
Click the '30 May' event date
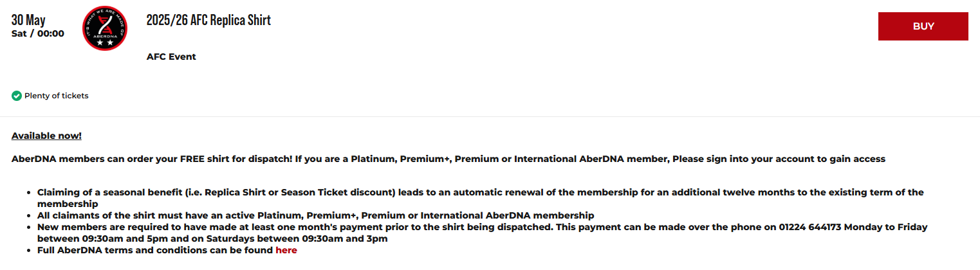(x=28, y=20)
